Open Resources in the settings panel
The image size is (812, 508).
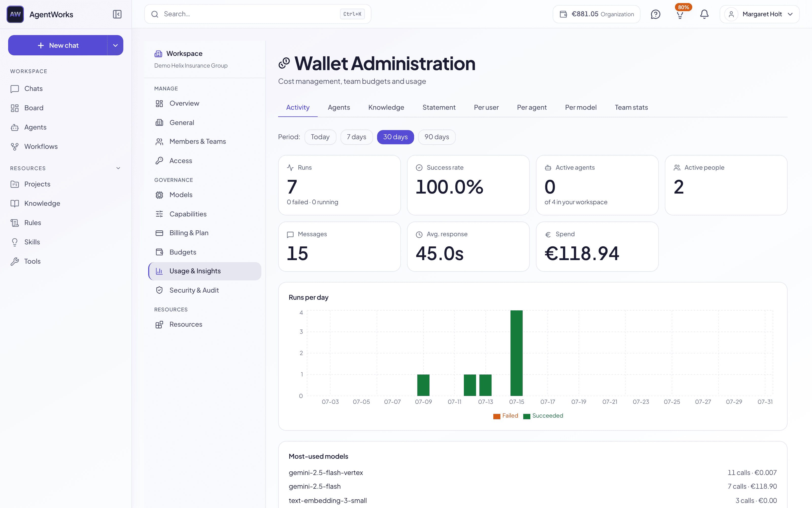[x=205, y=325]
